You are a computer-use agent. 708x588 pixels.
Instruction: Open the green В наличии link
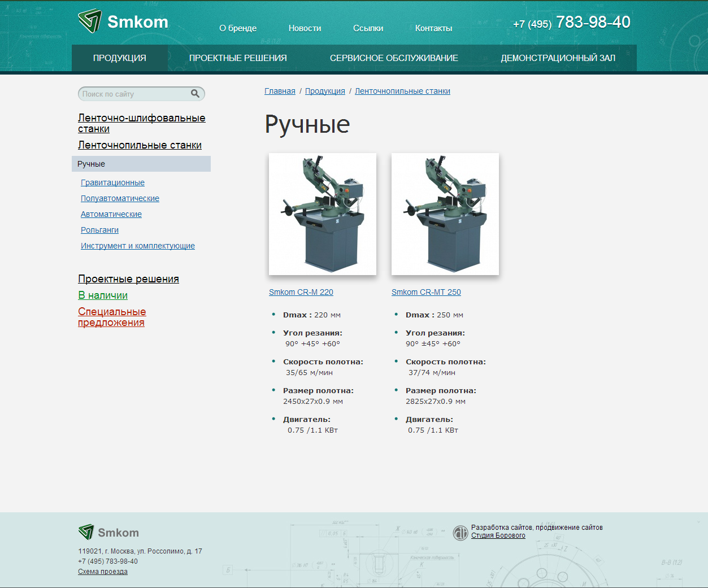103,295
